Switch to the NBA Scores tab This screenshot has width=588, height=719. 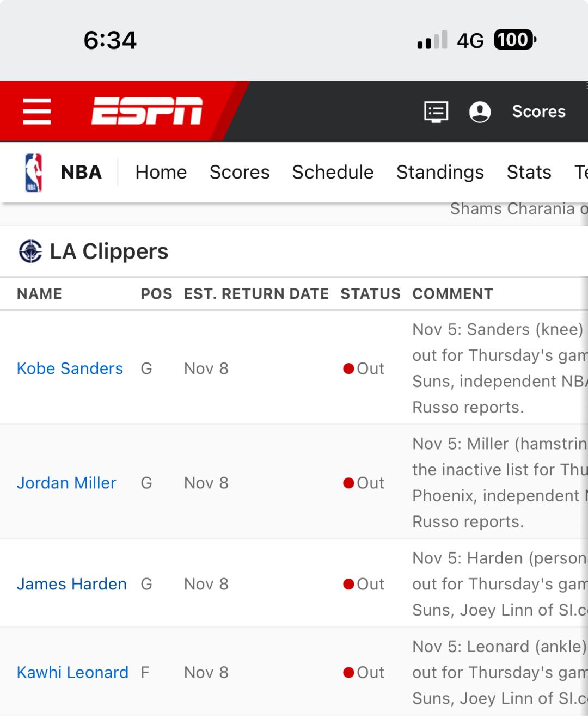click(240, 173)
